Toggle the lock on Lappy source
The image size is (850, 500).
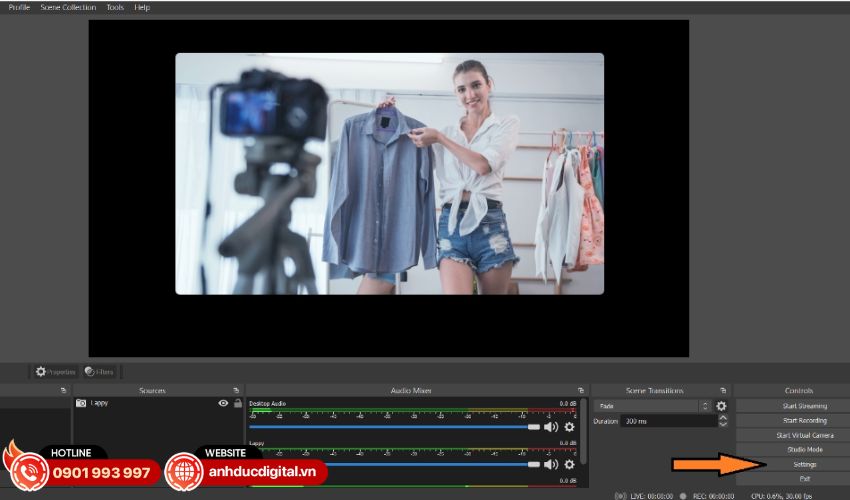(237, 403)
